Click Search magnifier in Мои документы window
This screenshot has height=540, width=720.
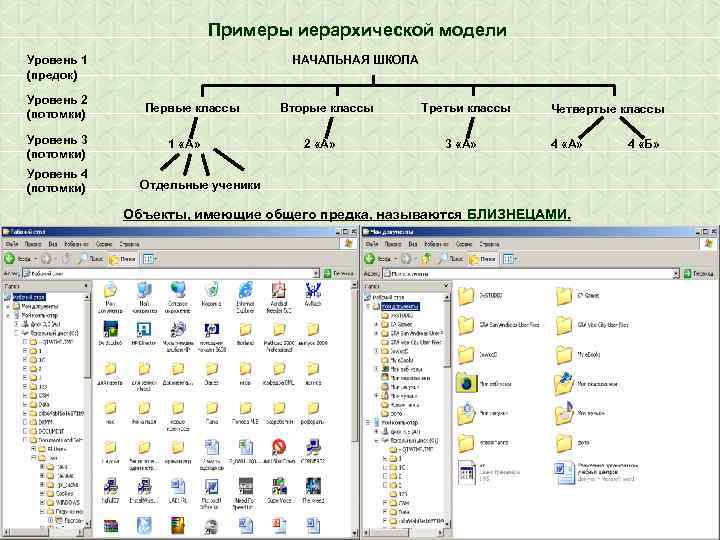pyautogui.click(x=443, y=259)
